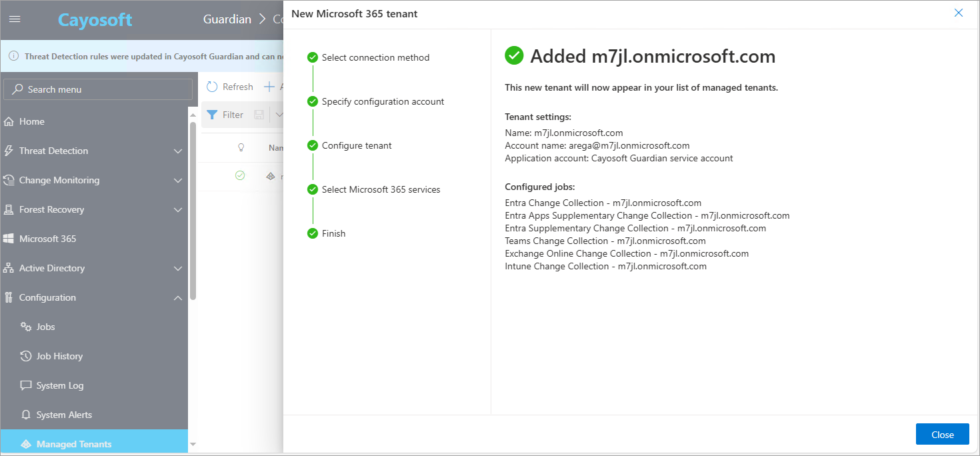Click the Home house icon

[9, 121]
